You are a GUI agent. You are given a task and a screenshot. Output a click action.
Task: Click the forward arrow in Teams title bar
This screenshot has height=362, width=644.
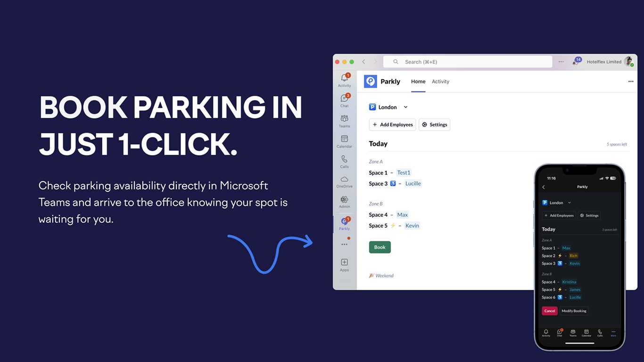click(376, 62)
